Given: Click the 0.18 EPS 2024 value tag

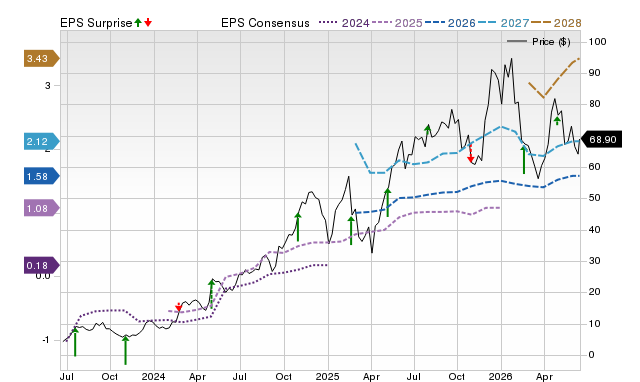Looking at the screenshot, I should pos(41,266).
